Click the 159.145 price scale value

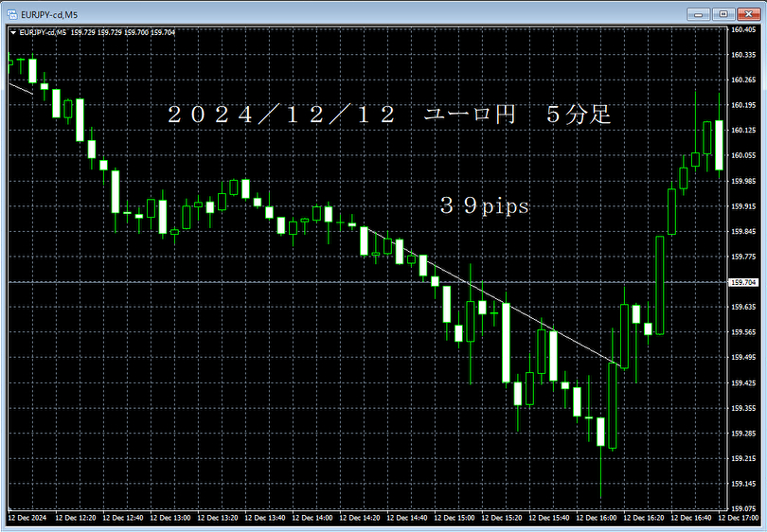(x=743, y=484)
